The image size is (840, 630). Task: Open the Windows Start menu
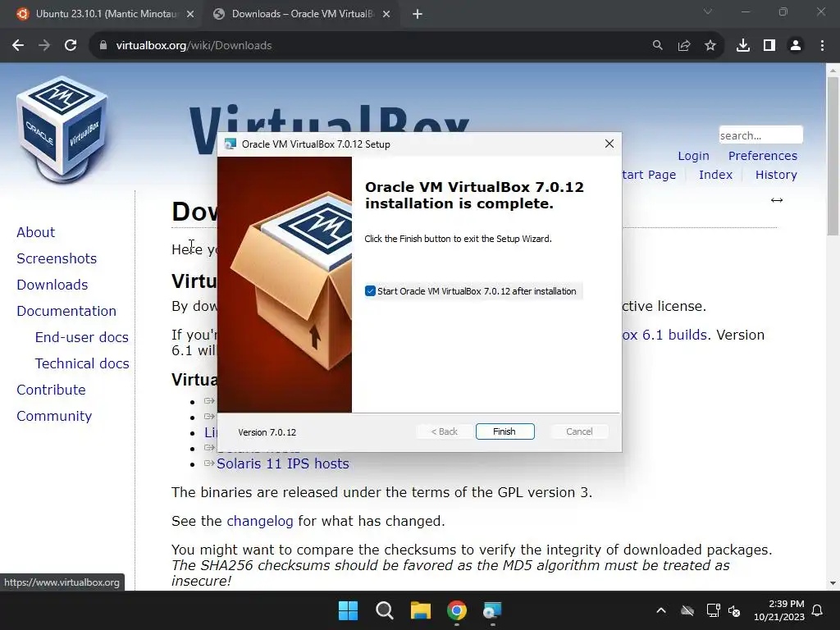348,610
